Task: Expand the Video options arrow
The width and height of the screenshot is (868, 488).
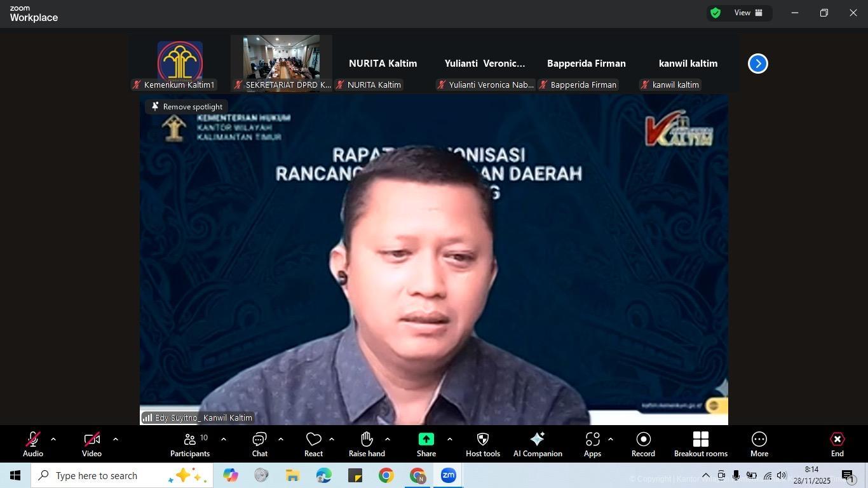Action: click(115, 439)
